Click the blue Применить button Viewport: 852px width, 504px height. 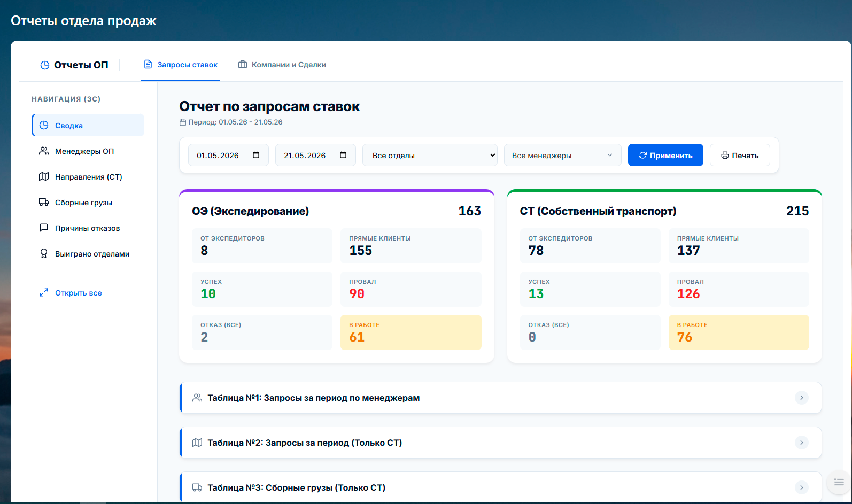click(665, 155)
